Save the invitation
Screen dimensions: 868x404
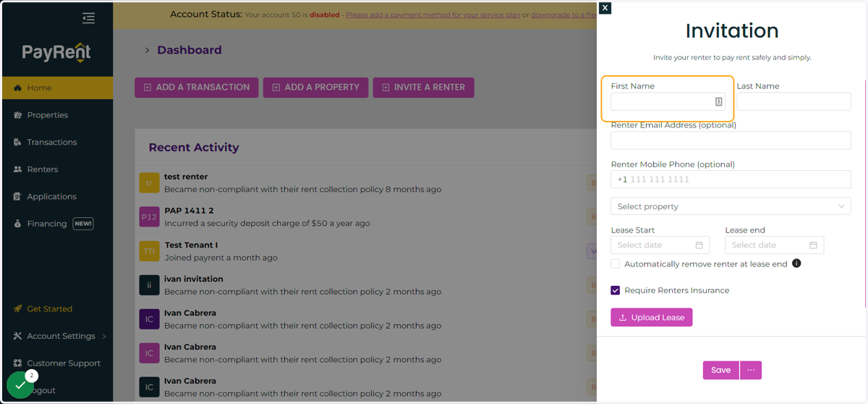(x=720, y=370)
